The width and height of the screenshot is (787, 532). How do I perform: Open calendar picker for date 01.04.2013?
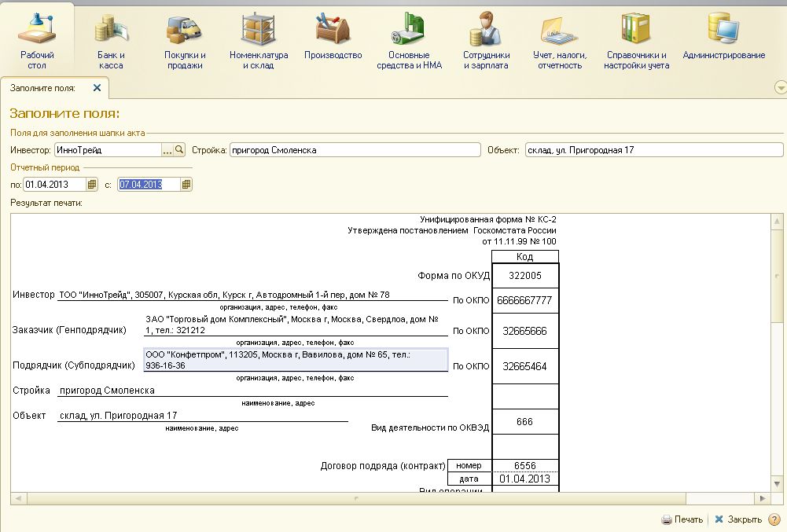coord(92,184)
